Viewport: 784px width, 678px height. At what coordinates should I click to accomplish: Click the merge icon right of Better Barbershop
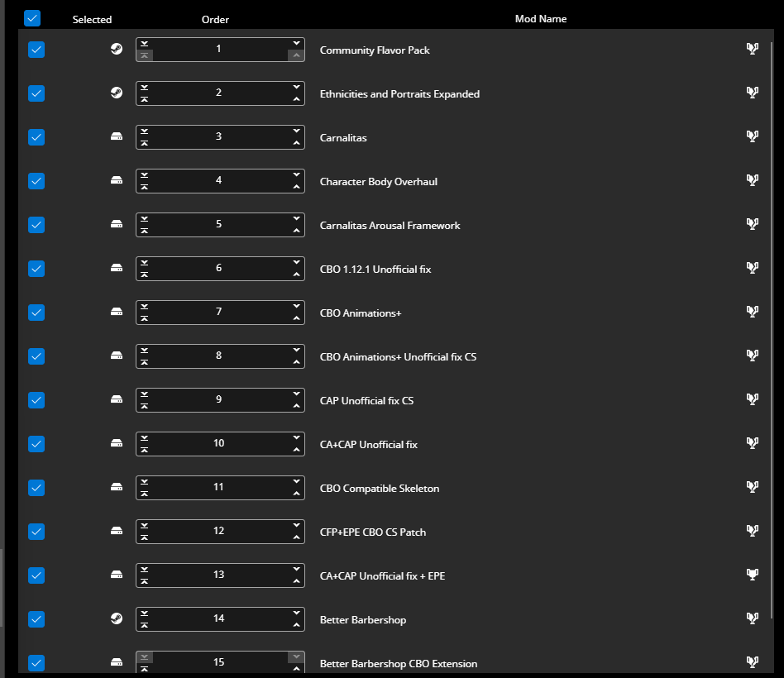click(x=753, y=618)
